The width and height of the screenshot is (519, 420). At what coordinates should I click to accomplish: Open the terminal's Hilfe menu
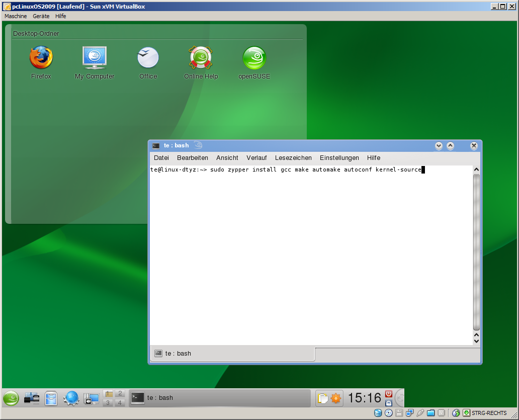point(373,158)
